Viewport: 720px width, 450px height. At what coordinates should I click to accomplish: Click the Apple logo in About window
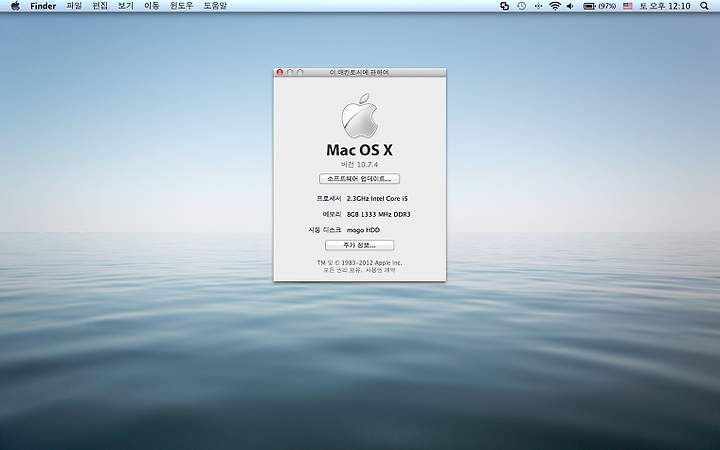pyautogui.click(x=360, y=116)
